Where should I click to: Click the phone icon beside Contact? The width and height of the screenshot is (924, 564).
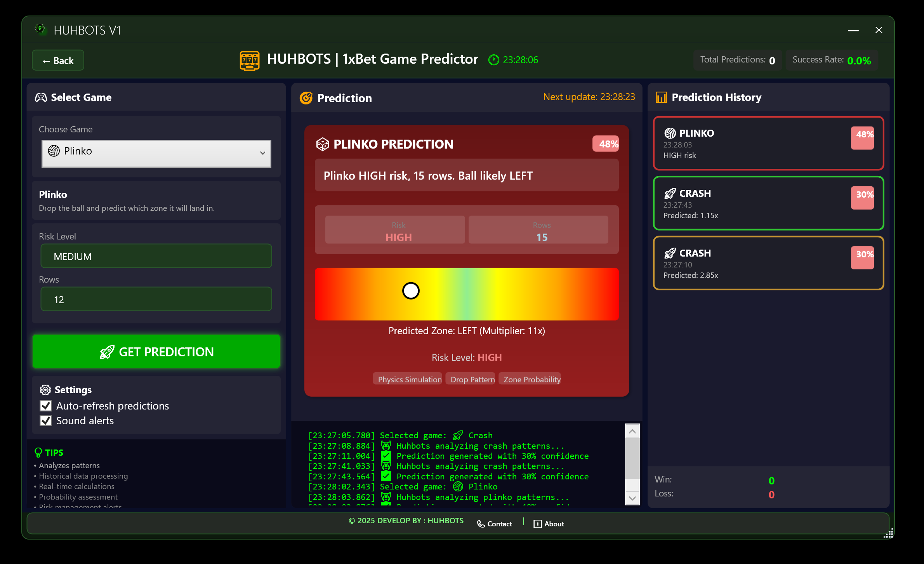(x=481, y=524)
